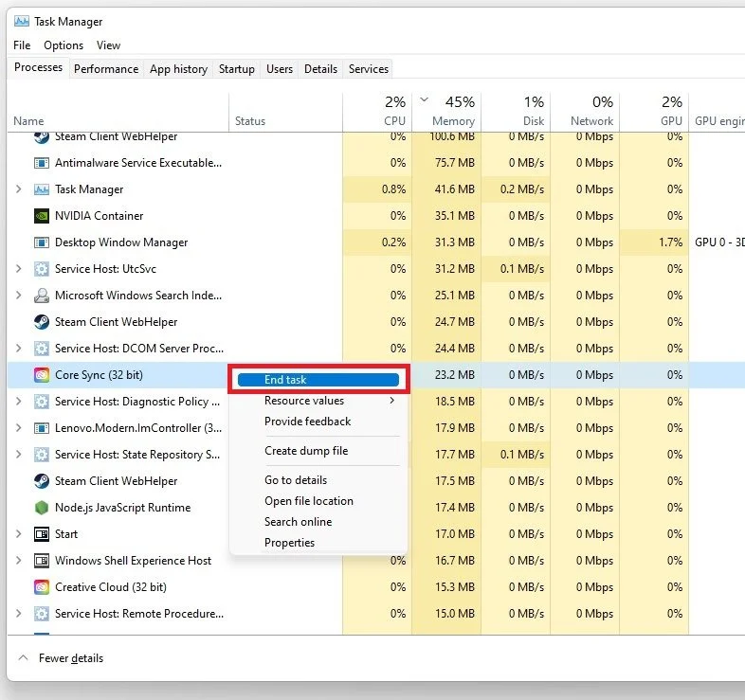745x700 pixels.
Task: Select the NVIDIA Container process name
Action: (x=99, y=216)
